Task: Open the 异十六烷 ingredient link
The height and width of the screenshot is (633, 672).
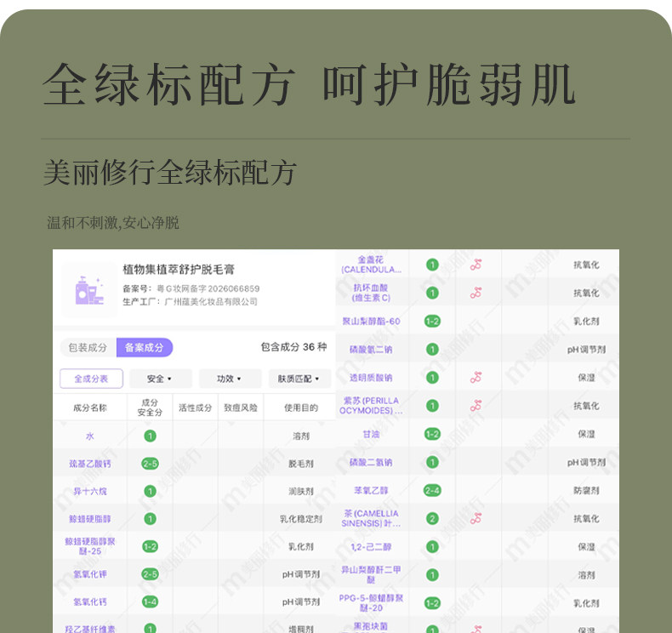Action: click(90, 491)
